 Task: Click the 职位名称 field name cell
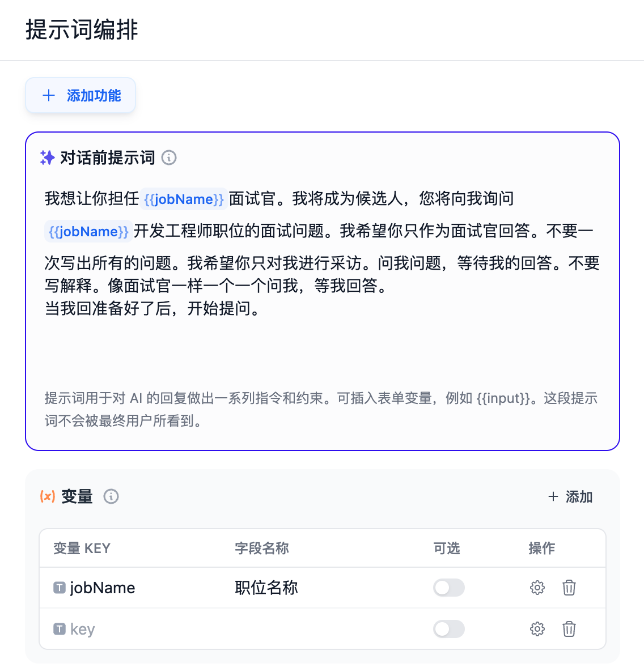[265, 588]
